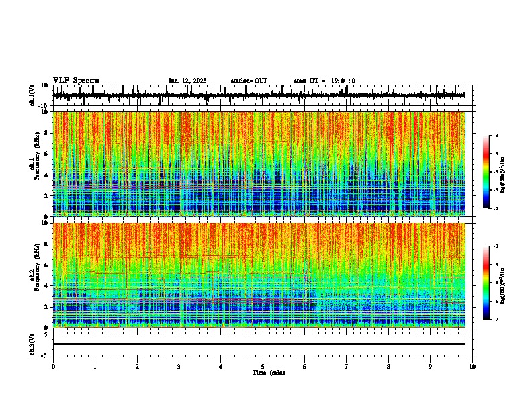Click the time axis tick label 9
The width and height of the screenshot is (532, 411).
tap(430, 367)
